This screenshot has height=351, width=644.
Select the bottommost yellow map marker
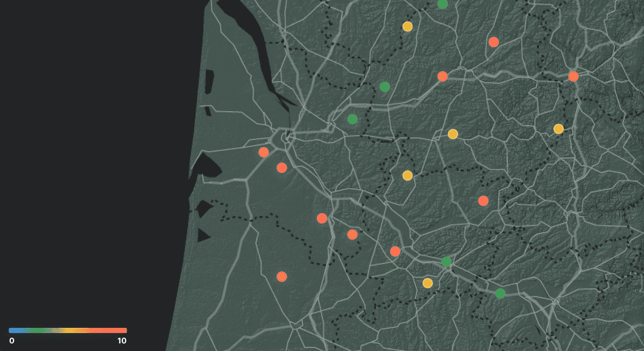[427, 283]
